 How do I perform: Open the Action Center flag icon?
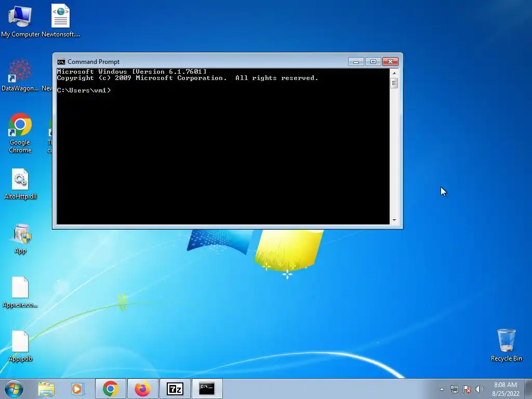click(x=467, y=389)
